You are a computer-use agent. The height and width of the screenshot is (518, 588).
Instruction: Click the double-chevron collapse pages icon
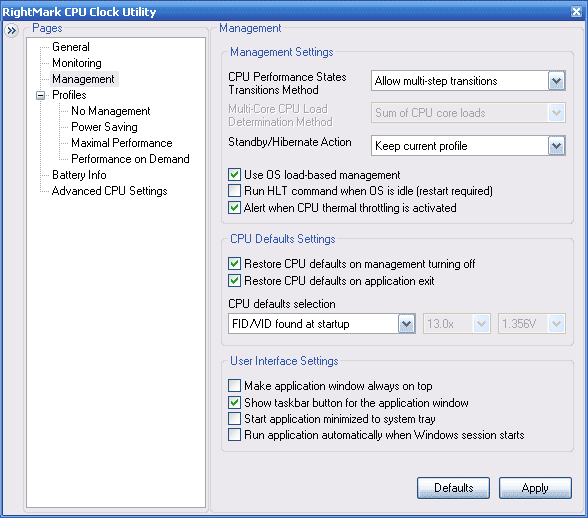coord(12,31)
